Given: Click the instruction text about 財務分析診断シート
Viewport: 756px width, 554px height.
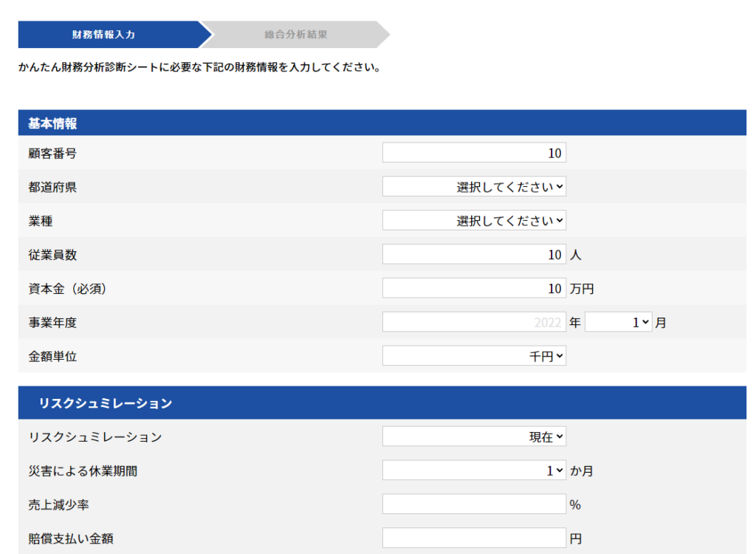Looking at the screenshot, I should click(x=199, y=68).
